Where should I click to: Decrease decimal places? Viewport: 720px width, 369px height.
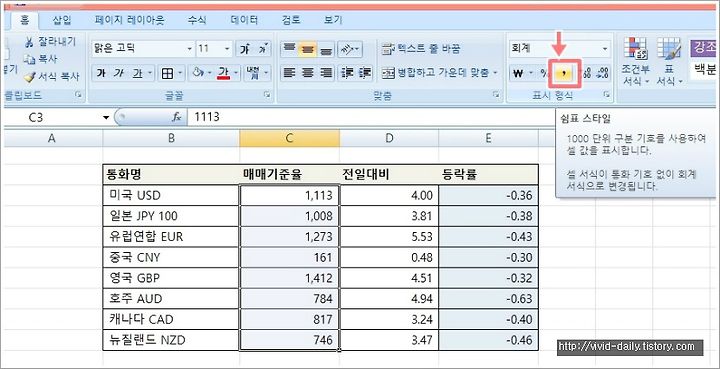point(602,73)
